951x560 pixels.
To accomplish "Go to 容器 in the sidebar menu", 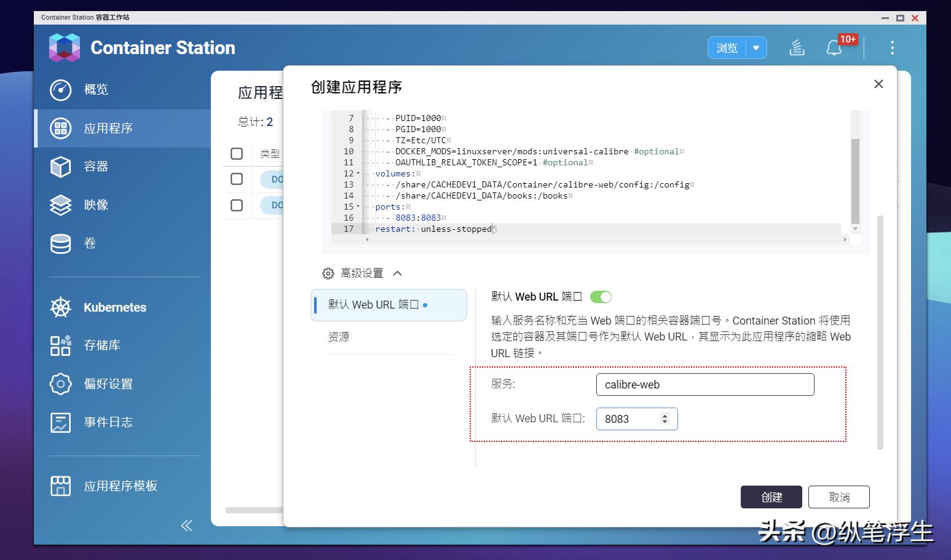I will tap(96, 167).
